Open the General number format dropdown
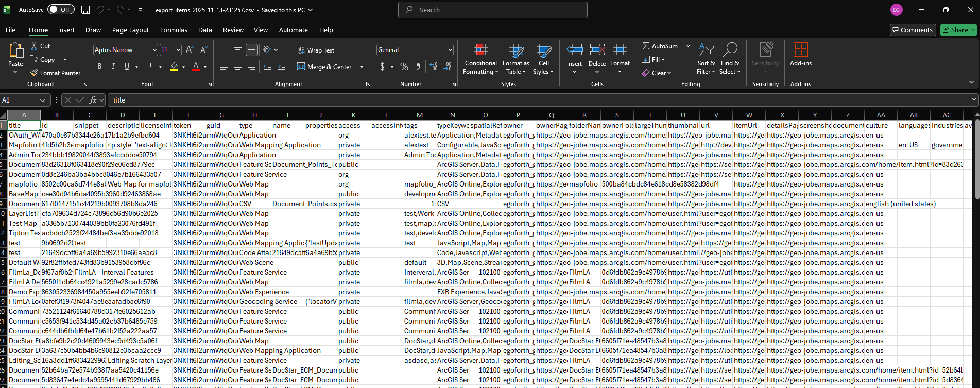980x388 pixels. pos(450,50)
